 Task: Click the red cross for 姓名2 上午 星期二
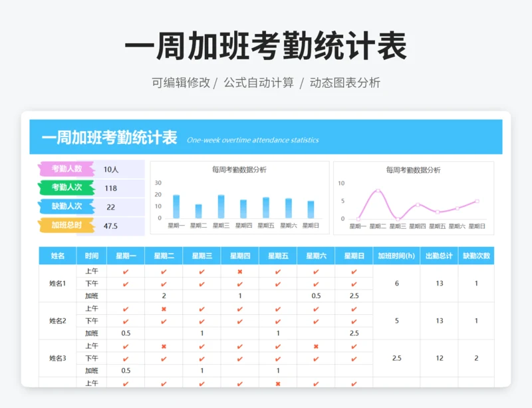click(x=164, y=309)
